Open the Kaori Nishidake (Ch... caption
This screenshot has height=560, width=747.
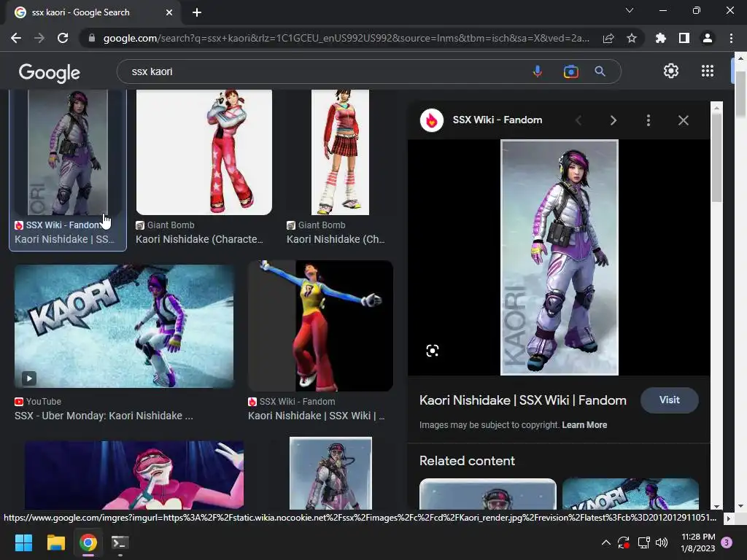(x=336, y=239)
